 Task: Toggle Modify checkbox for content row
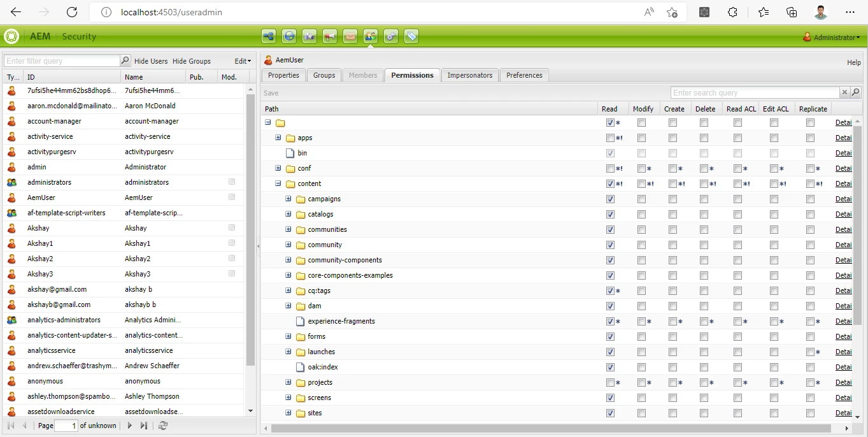641,183
